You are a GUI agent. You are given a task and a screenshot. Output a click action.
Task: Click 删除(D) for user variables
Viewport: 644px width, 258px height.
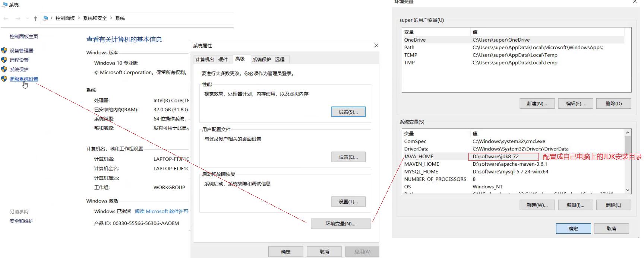pyautogui.click(x=614, y=103)
